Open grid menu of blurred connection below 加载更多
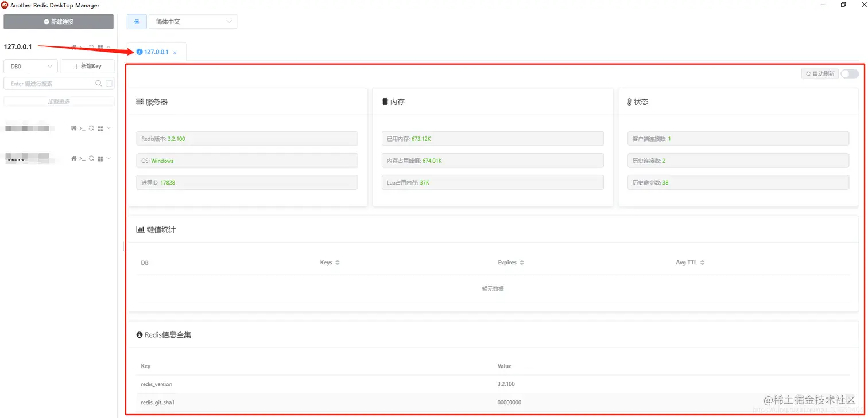The image size is (868, 418). point(100,128)
